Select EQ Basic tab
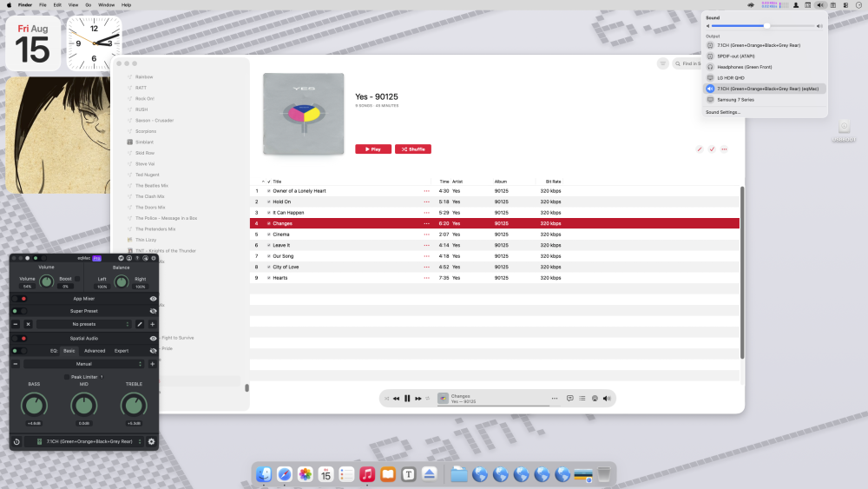868x489 pixels. [69, 351]
